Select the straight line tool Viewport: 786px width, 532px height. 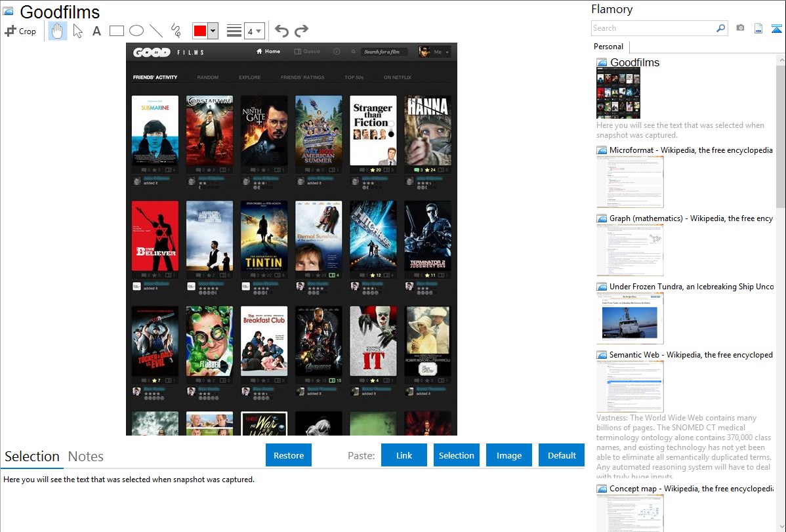point(155,31)
